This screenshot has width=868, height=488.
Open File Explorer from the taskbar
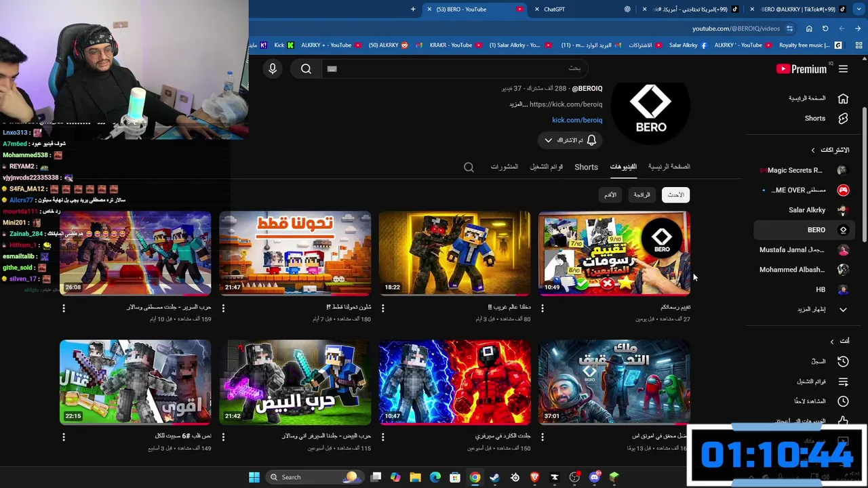(x=415, y=477)
